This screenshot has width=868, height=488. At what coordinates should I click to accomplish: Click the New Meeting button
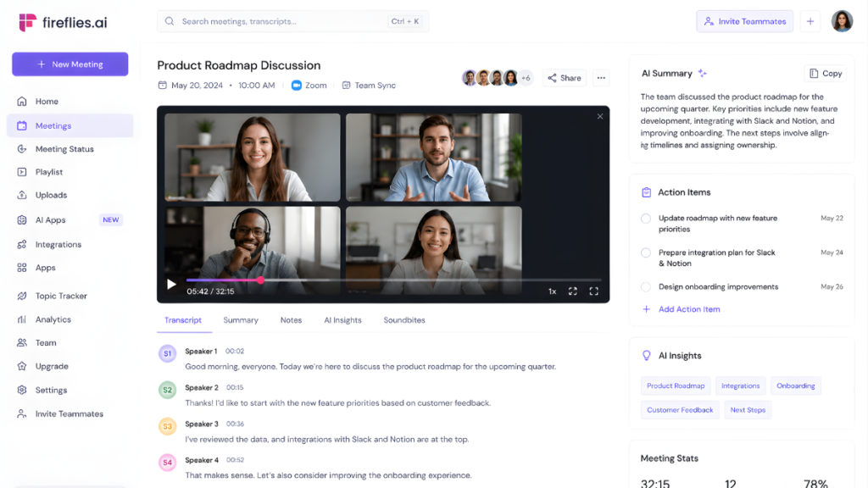pyautogui.click(x=70, y=64)
